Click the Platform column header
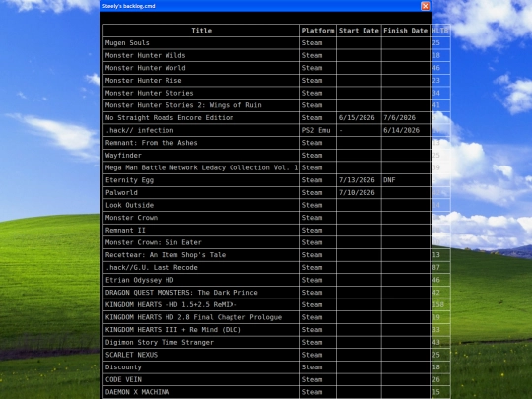 click(318, 31)
